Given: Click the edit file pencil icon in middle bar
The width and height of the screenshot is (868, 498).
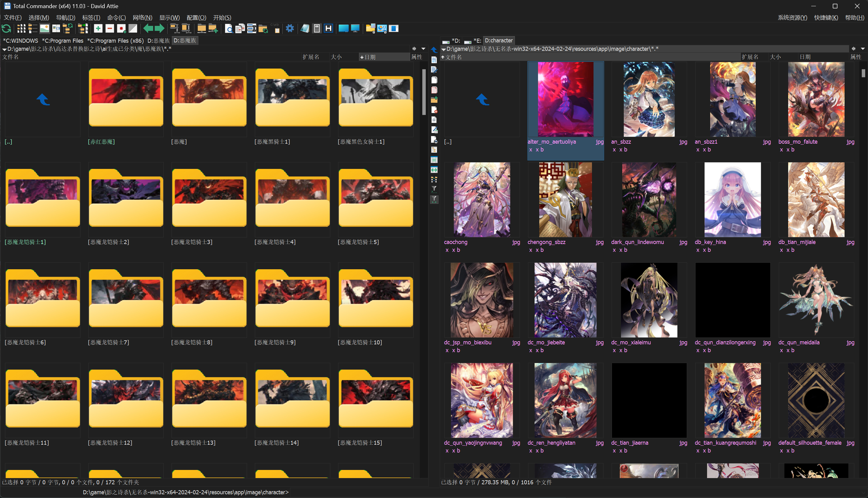Looking at the screenshot, I should [434, 70].
